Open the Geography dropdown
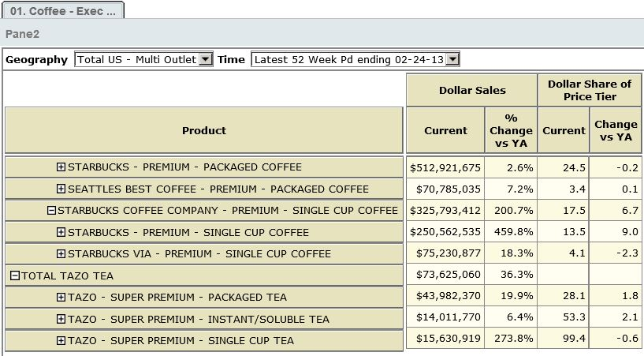This screenshot has width=644, height=356. coord(206,59)
